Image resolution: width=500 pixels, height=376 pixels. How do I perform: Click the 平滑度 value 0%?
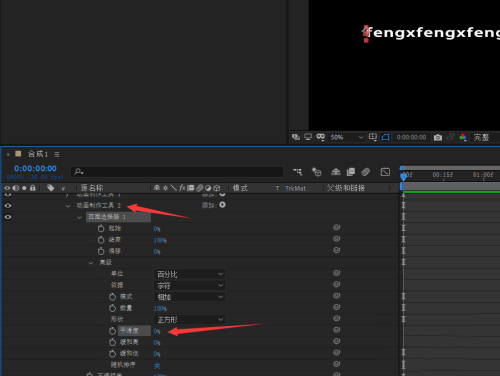pos(157,331)
